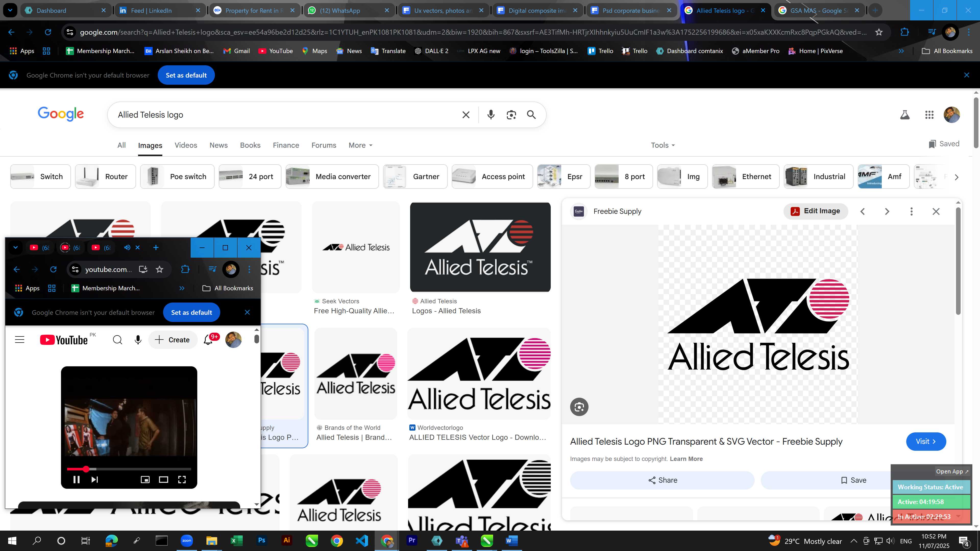This screenshot has height=551, width=980.
Task: Open Chrome extensions puzzle icon in main window
Action: tap(905, 32)
